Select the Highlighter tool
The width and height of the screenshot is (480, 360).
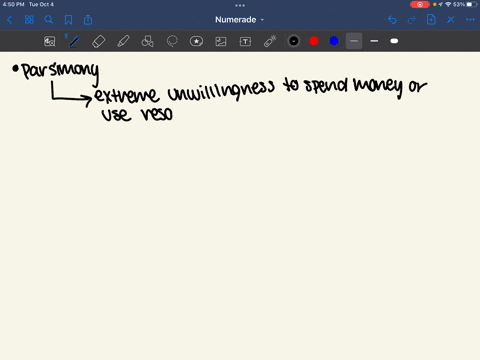(123, 41)
